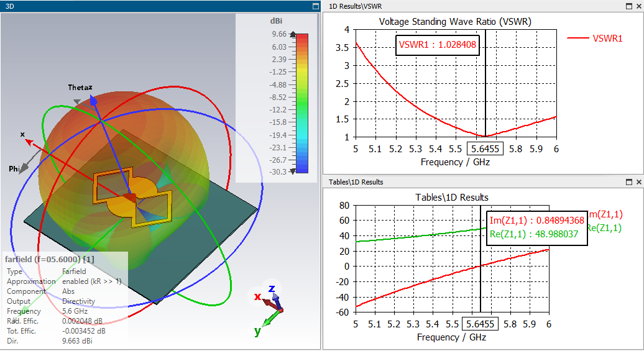Close the VSWR results window

638,6
